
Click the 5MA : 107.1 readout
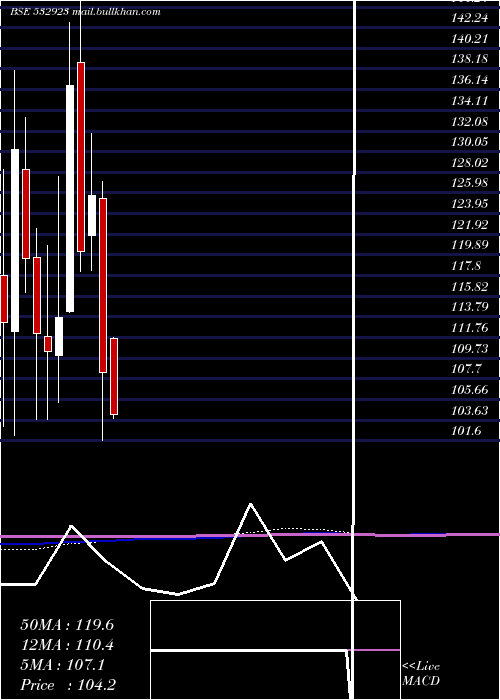click(x=62, y=665)
